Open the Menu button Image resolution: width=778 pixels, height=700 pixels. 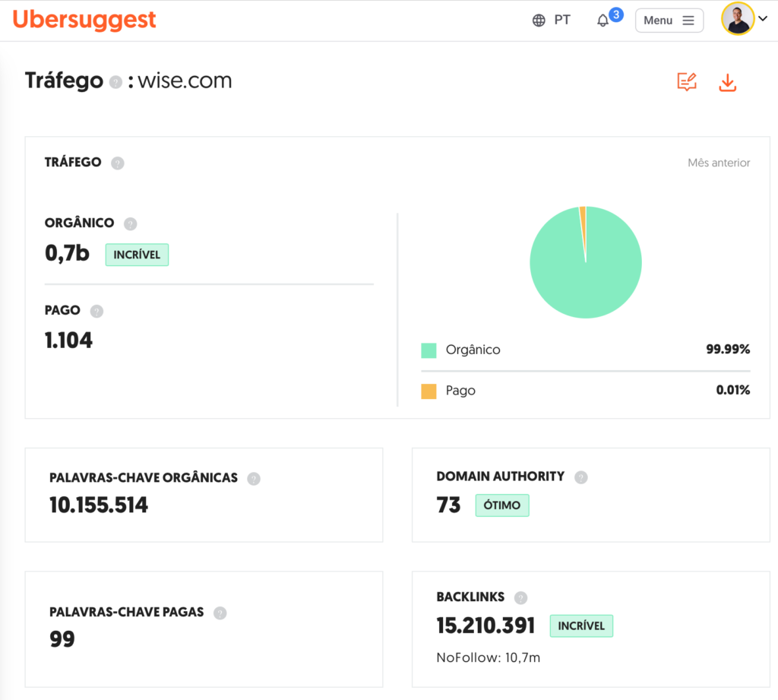coord(669,21)
